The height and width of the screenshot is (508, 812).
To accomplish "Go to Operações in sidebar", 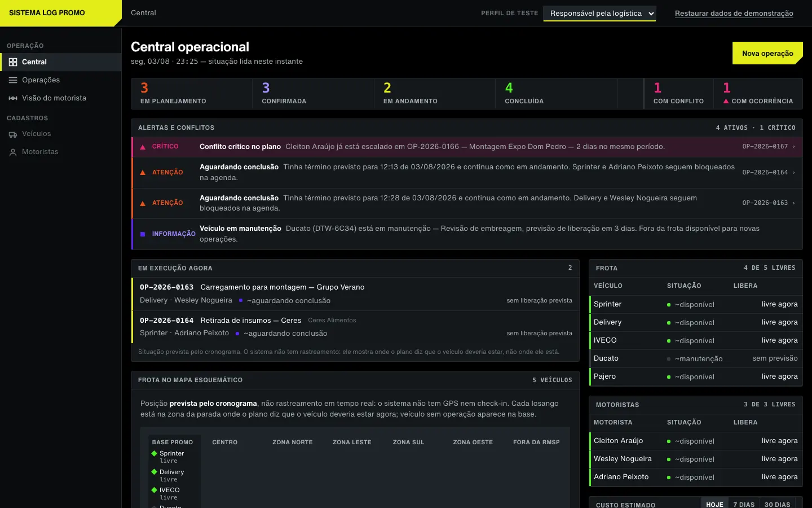I will click(61, 80).
